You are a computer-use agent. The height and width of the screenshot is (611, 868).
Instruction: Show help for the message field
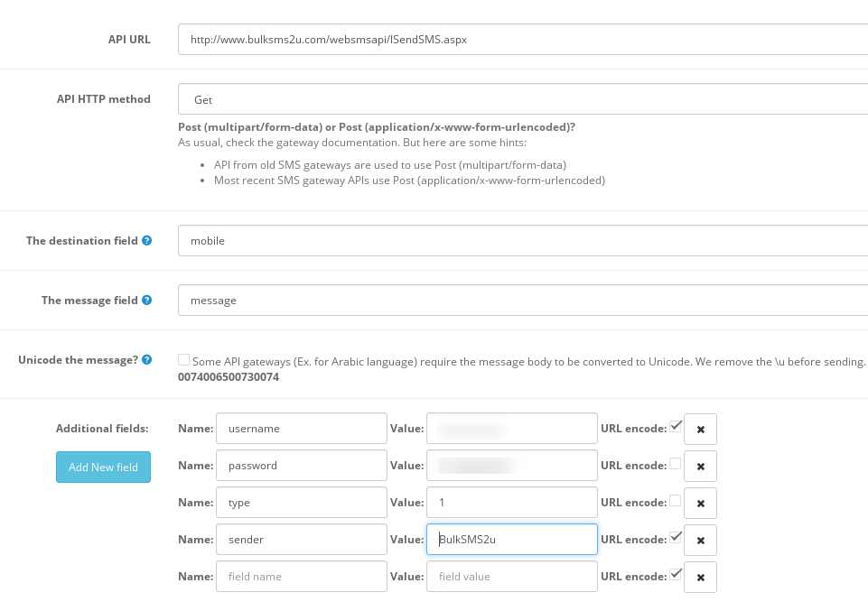(146, 301)
